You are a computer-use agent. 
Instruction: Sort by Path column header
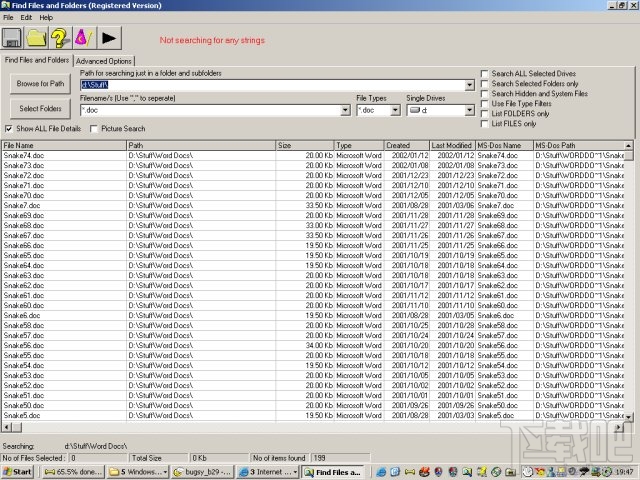[201, 145]
